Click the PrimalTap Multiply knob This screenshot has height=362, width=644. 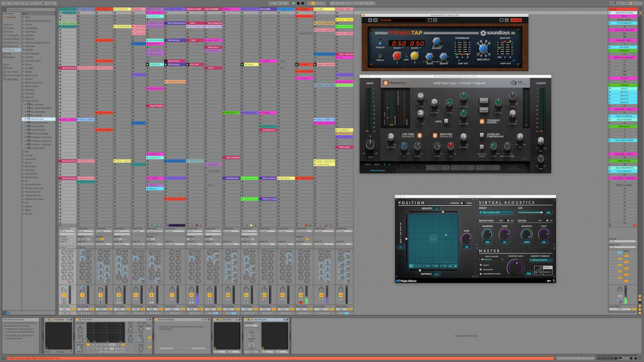pyautogui.click(x=483, y=49)
